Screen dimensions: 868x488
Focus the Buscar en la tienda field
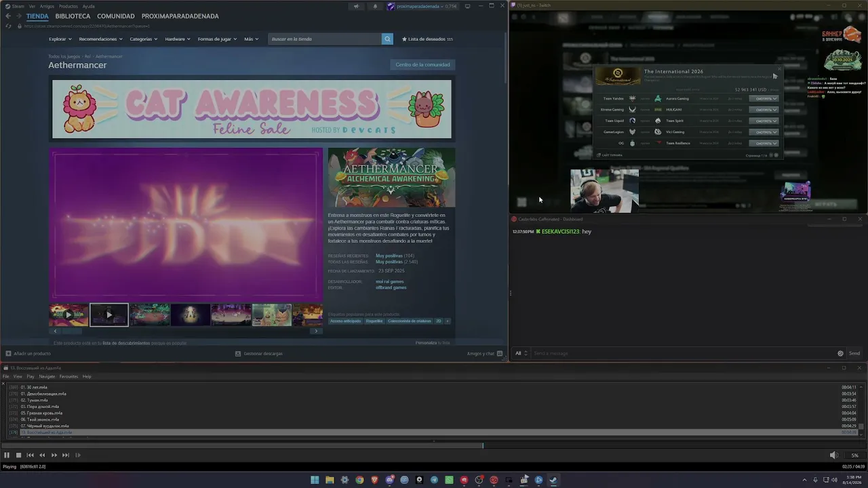pos(325,39)
